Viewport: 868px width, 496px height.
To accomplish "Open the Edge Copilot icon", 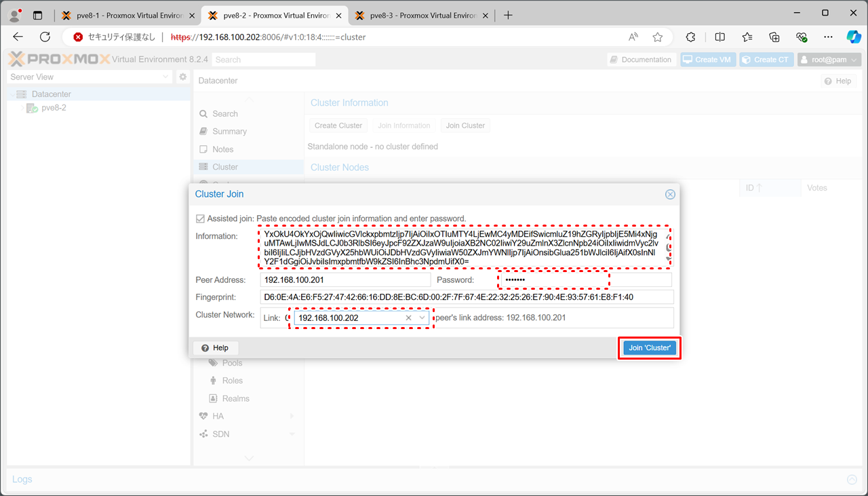I will click(853, 37).
